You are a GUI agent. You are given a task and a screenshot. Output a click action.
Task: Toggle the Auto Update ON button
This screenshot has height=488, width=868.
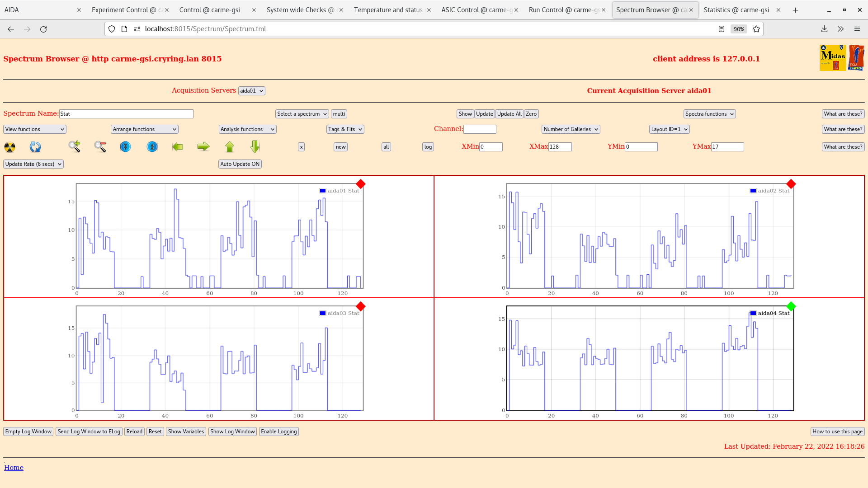(x=240, y=164)
